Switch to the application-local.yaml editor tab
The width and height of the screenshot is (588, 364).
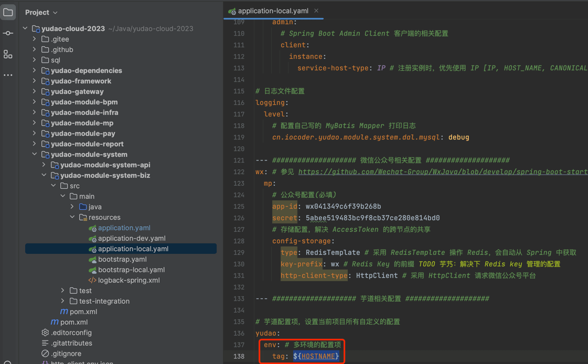[271, 10]
